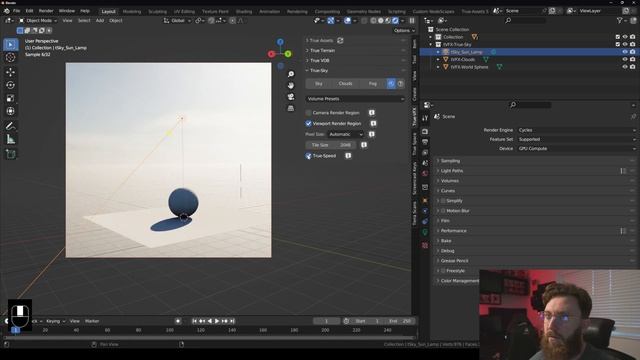The width and height of the screenshot is (640, 360).
Task: Click the navigation gizmo Z axis
Action: click(280, 42)
